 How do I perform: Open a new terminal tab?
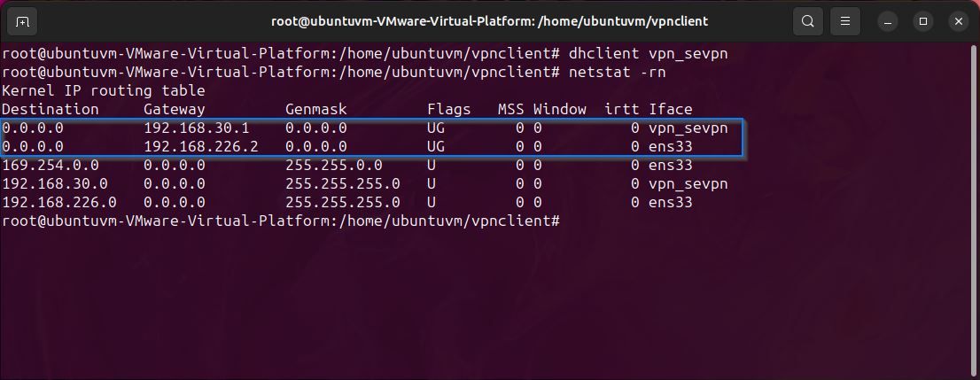pos(22,20)
